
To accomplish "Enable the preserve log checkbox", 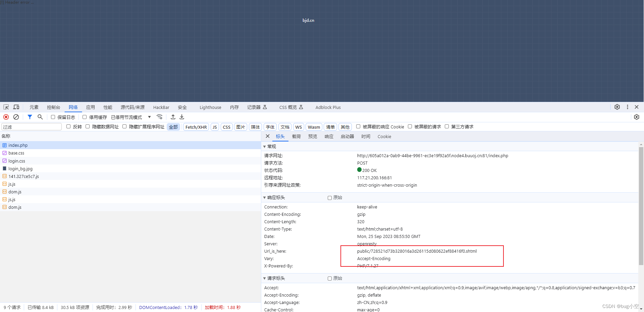I will [x=53, y=117].
